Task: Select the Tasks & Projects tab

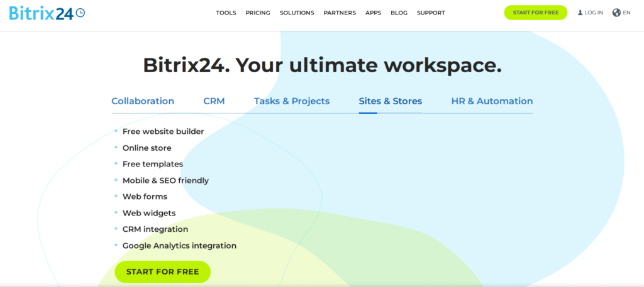Action: 292,101
